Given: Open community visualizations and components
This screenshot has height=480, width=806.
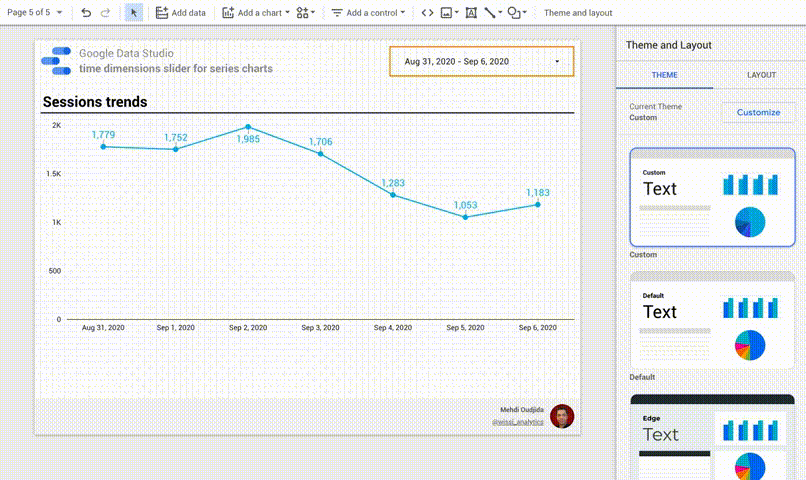Looking at the screenshot, I should tap(305, 13).
